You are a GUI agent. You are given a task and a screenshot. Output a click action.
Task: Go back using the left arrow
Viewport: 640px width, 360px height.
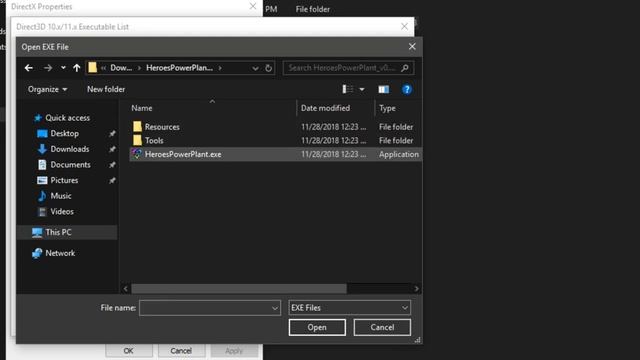(29, 68)
